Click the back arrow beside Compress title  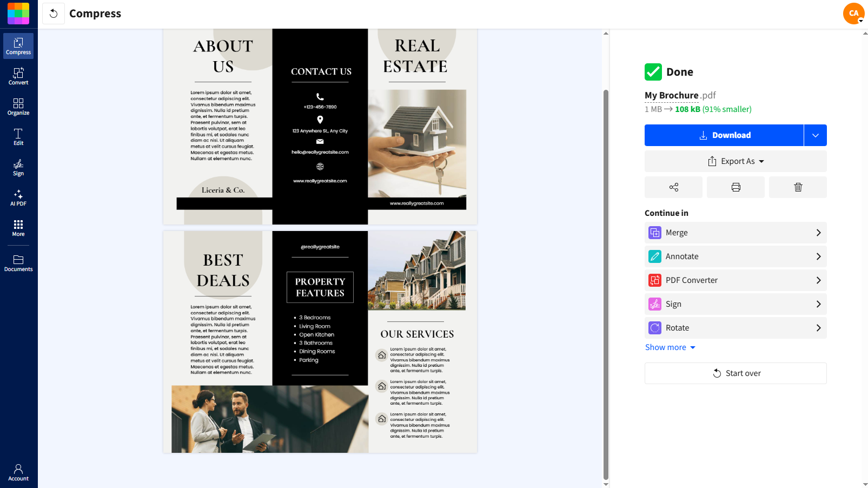click(53, 13)
